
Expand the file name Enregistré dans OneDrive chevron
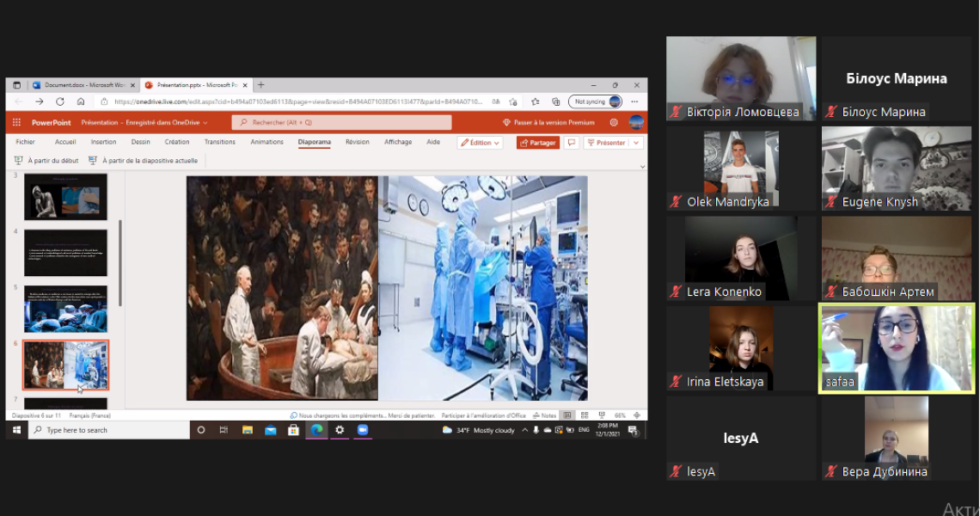(205, 123)
